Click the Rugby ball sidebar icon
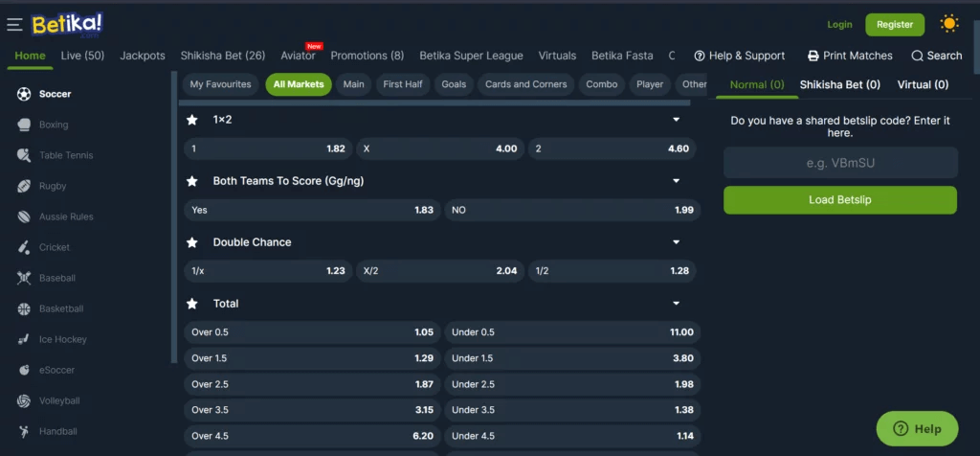 (24, 186)
